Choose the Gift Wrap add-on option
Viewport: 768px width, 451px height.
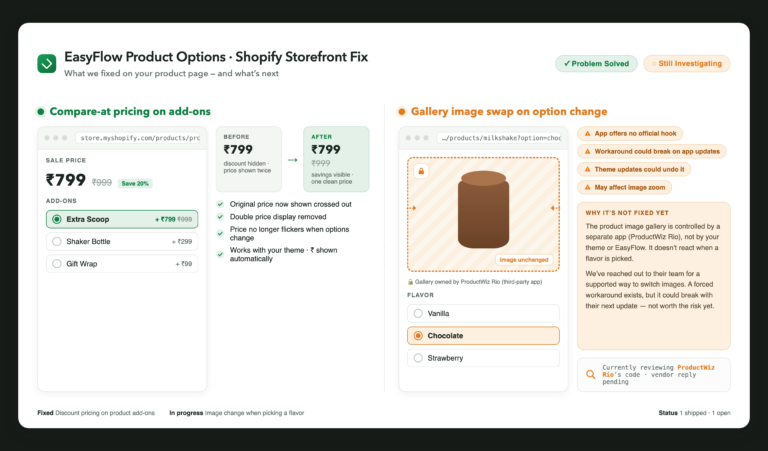pyautogui.click(x=122, y=263)
